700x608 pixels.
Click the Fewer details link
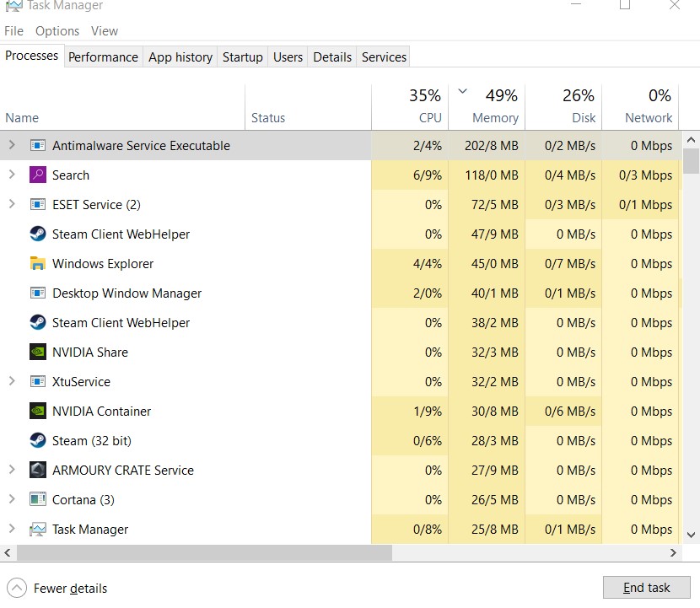[x=71, y=589]
